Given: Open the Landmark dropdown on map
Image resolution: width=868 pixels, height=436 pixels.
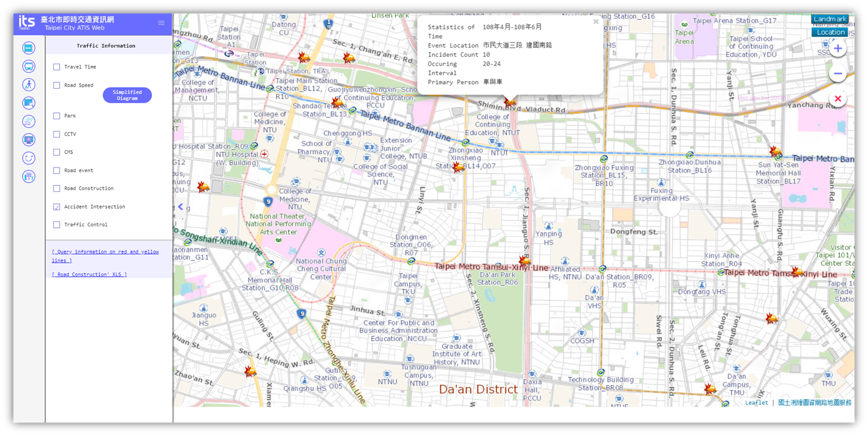Looking at the screenshot, I should pyautogui.click(x=830, y=19).
